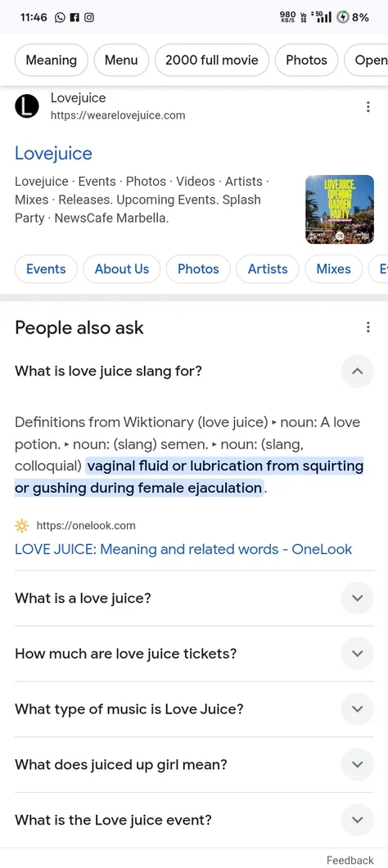388x868 pixels.
Task: Open the Lovejuice result three-dot menu
Action: tap(368, 107)
